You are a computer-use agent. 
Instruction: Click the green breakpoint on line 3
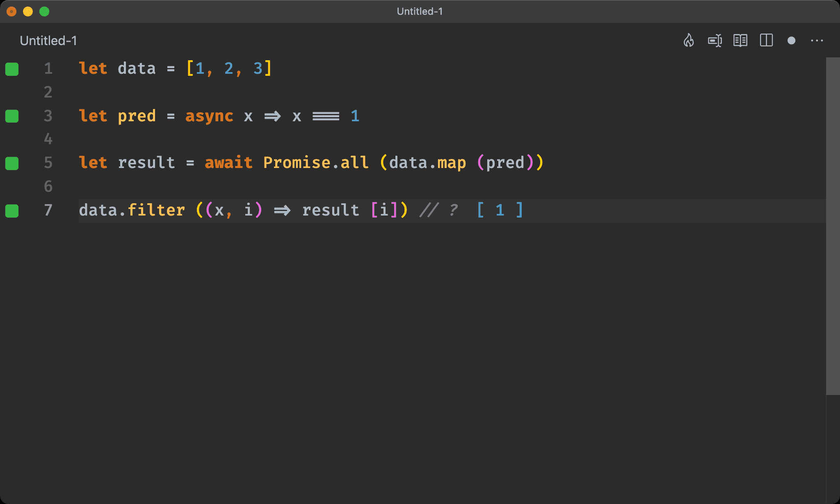pos(13,115)
